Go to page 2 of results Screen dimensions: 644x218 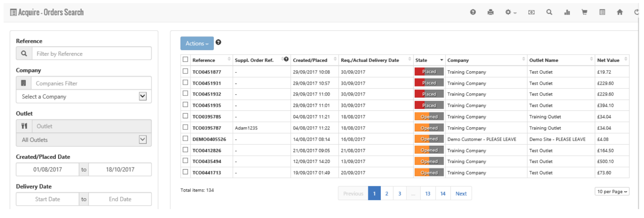[x=386, y=193]
